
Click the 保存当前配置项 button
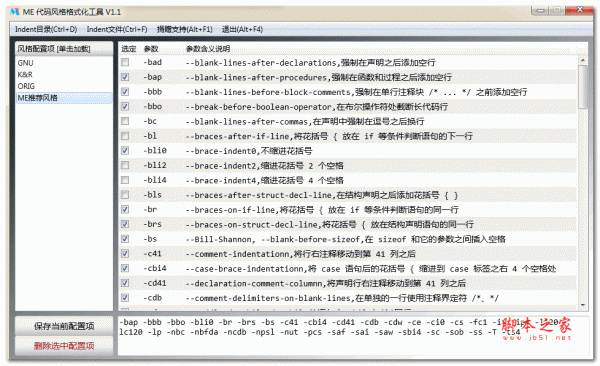(64, 326)
